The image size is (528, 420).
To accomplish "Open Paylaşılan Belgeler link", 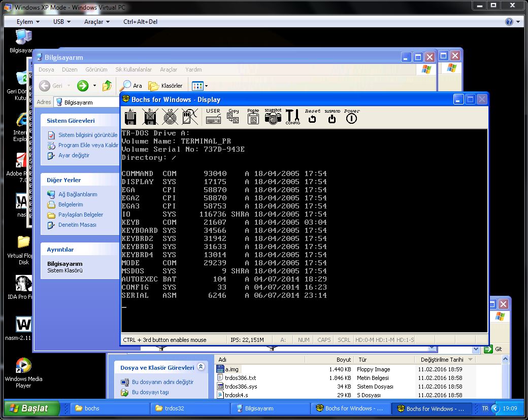I will coord(81,215).
